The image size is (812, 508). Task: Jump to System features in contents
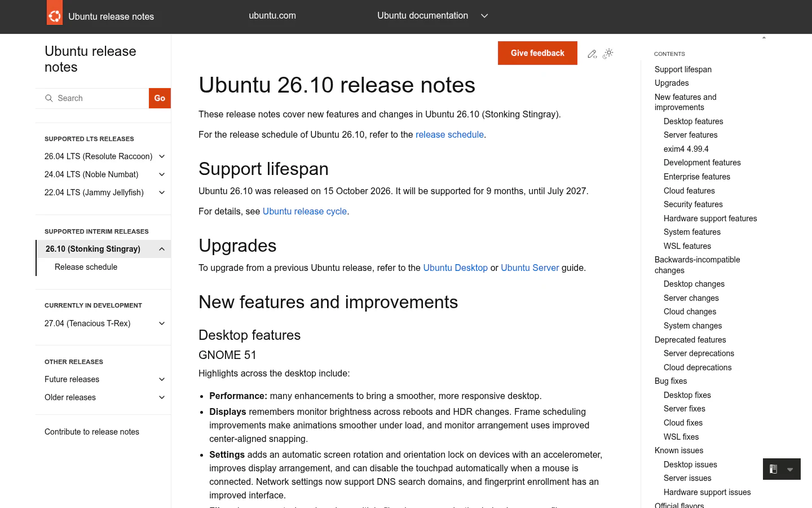pos(692,232)
